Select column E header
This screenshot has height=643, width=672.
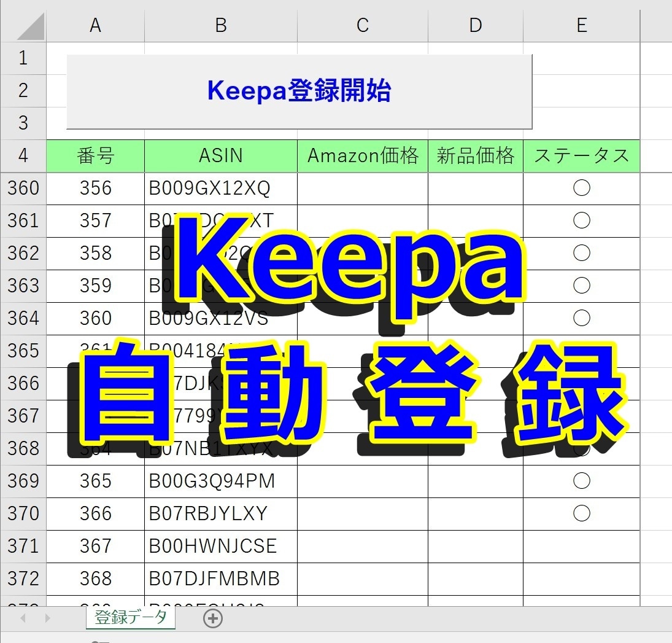click(582, 25)
